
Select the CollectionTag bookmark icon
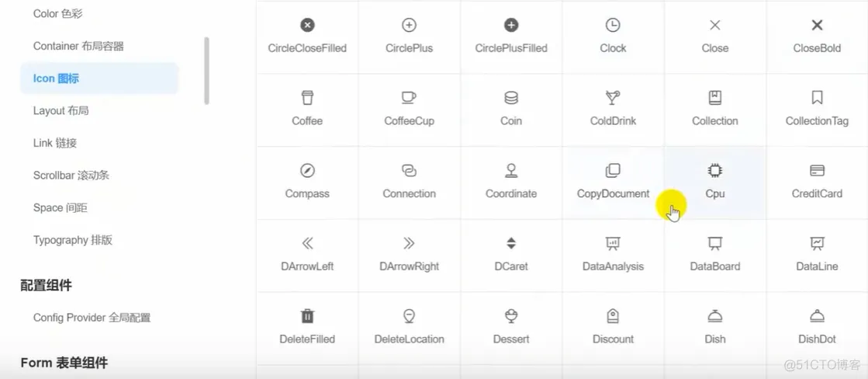click(x=817, y=98)
